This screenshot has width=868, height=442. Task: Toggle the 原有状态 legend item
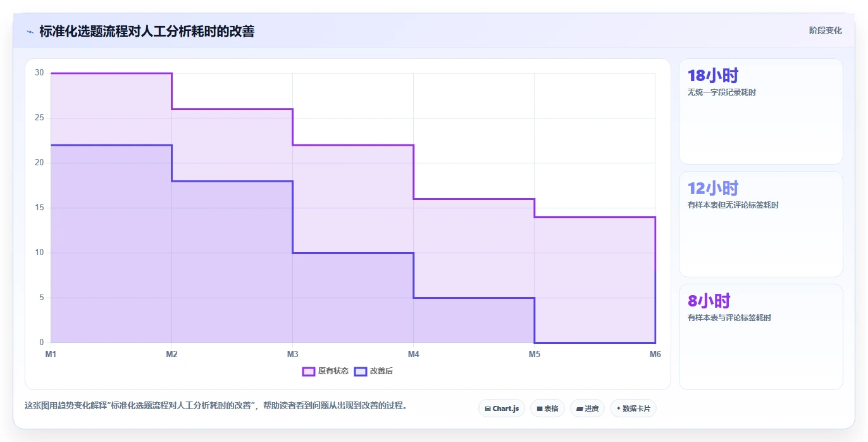[x=325, y=371]
